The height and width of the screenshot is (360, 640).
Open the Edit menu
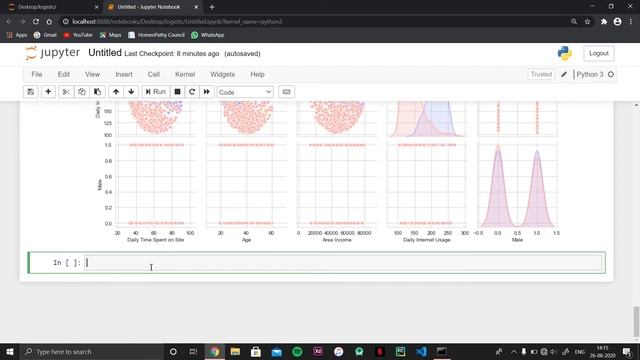click(x=64, y=74)
